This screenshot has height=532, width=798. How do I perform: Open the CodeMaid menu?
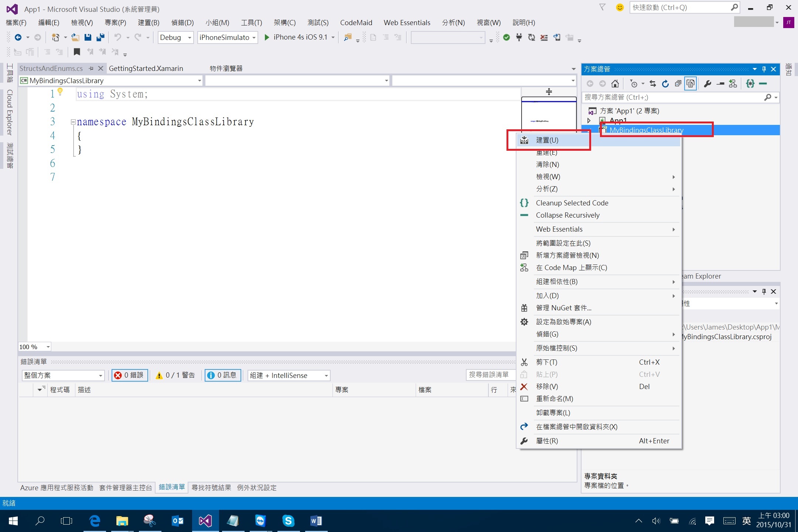(356, 23)
